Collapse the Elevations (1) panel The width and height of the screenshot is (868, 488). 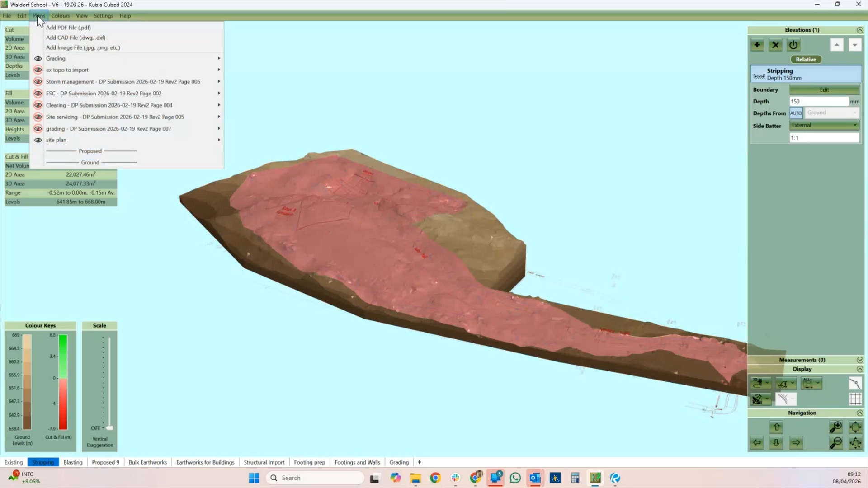point(859,30)
